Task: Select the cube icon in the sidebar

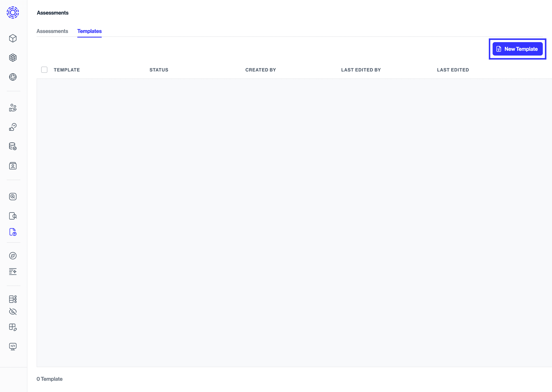Action: point(13,38)
